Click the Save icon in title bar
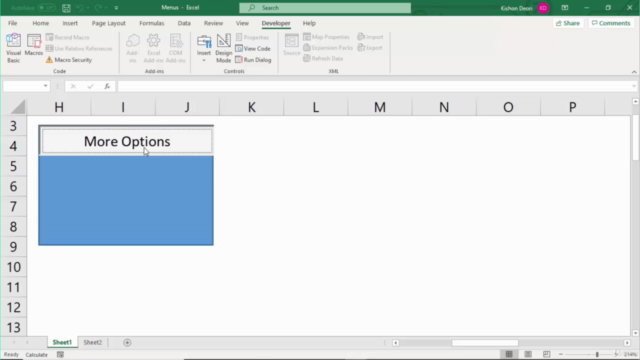Viewport: 640px width, 360px height. 66,8
